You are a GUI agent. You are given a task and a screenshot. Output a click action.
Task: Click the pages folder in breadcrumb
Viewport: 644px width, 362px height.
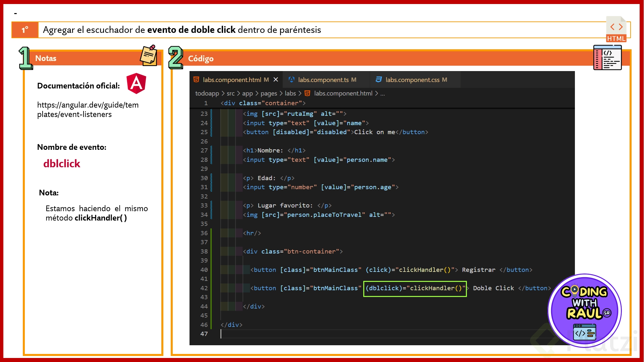click(x=269, y=94)
